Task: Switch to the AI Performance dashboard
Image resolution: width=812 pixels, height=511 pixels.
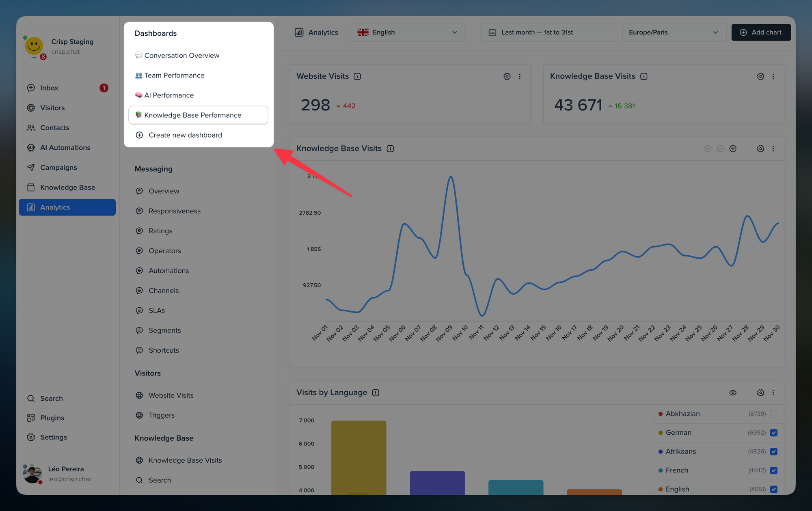Action: 169,95
